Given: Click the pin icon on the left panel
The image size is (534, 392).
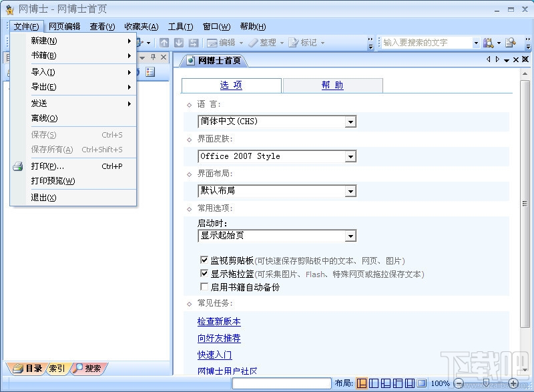Looking at the screenshot, I should point(152,57).
